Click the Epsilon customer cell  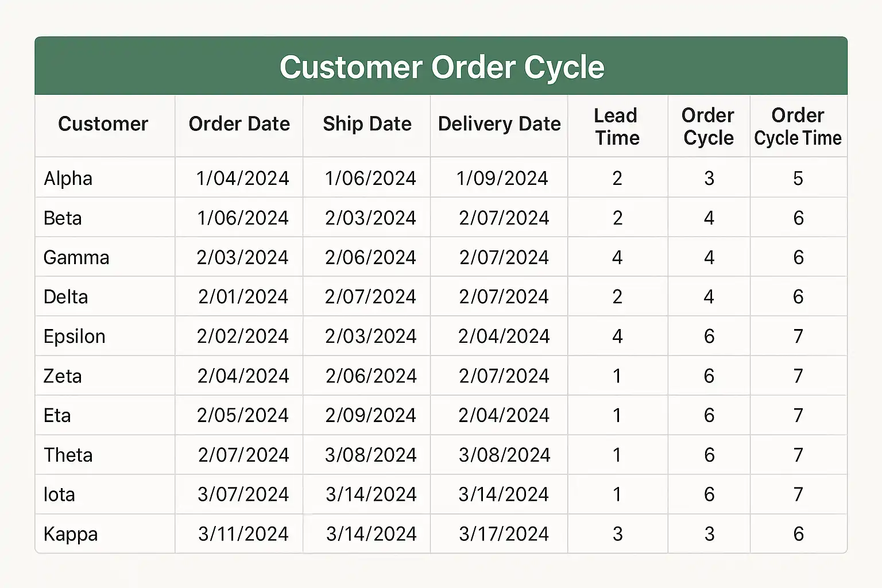(x=74, y=336)
